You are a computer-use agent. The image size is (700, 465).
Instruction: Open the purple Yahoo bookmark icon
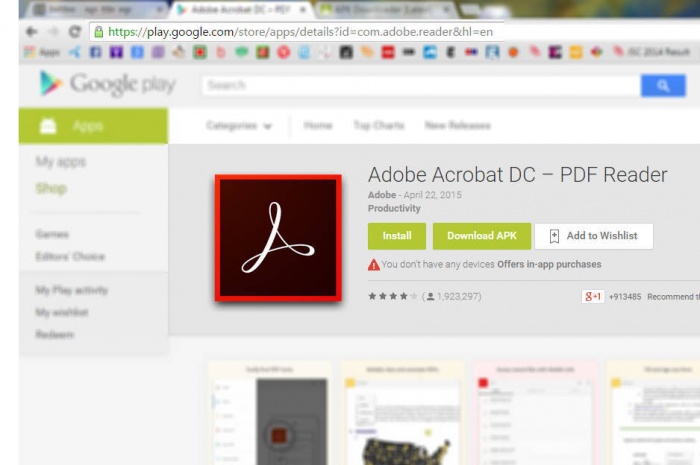point(116,52)
